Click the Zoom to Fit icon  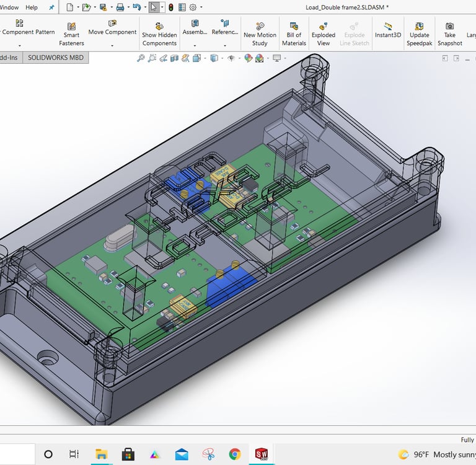click(x=141, y=58)
